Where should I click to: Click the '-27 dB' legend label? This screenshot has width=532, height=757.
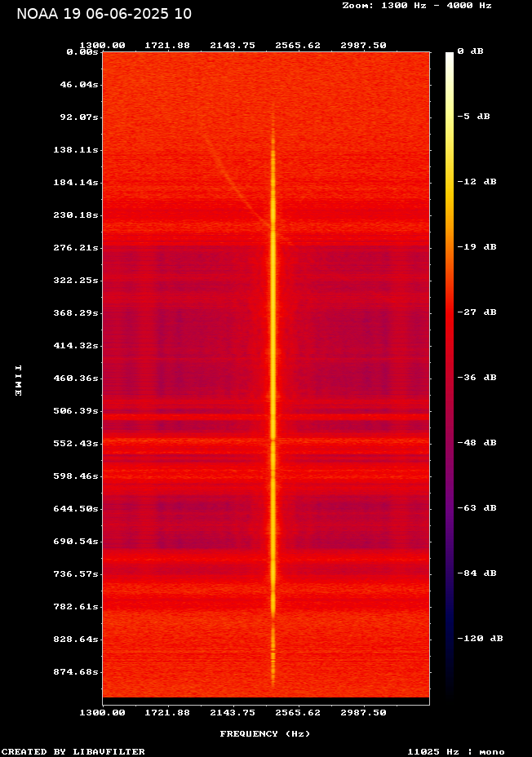point(477,312)
